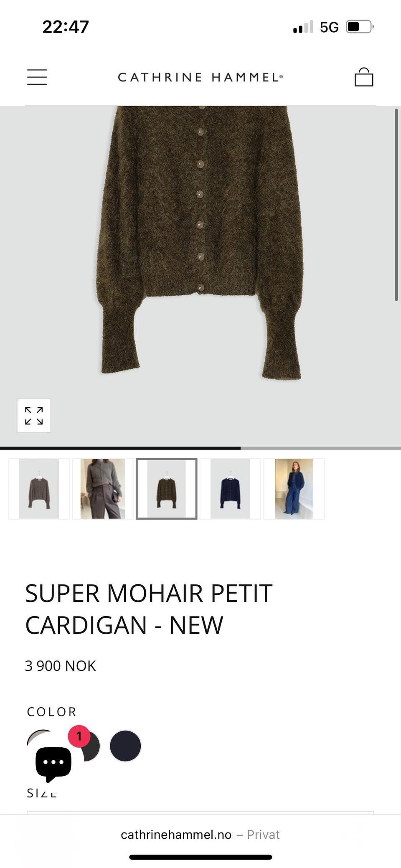Viewport: 401px width, 868px height.
Task: Go to Cathrine Hammel logo home
Action: point(200,77)
